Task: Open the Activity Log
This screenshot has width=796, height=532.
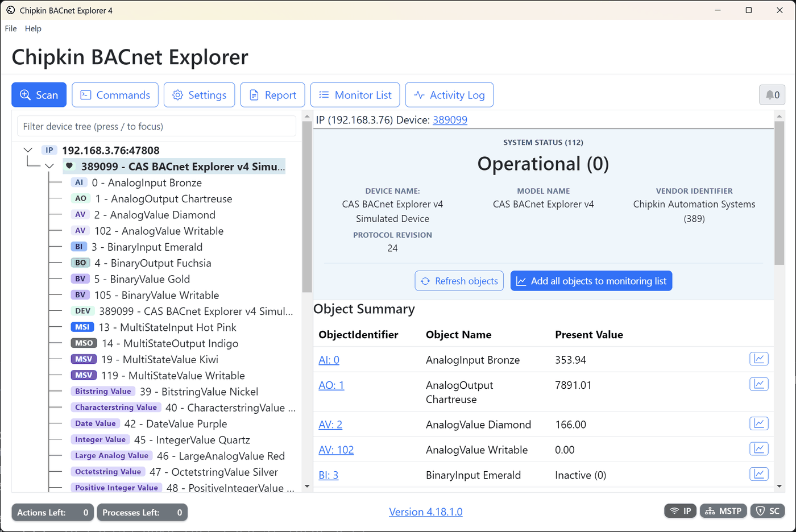Action: (449, 95)
